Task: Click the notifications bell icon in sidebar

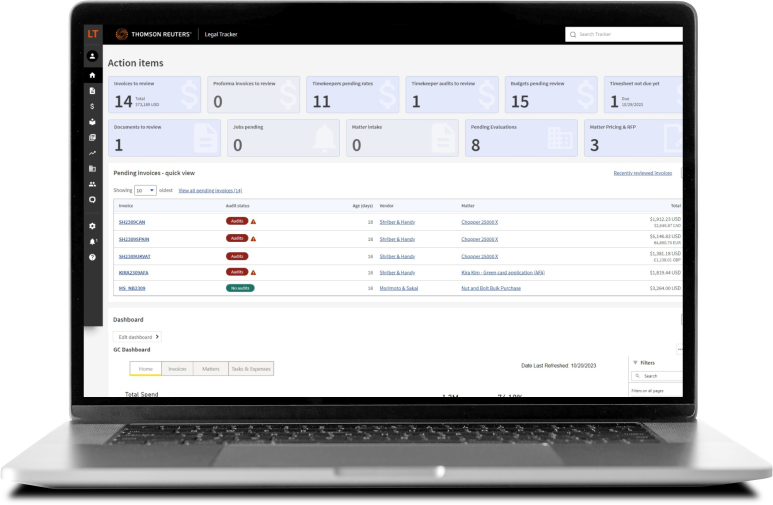Action: coord(92,241)
